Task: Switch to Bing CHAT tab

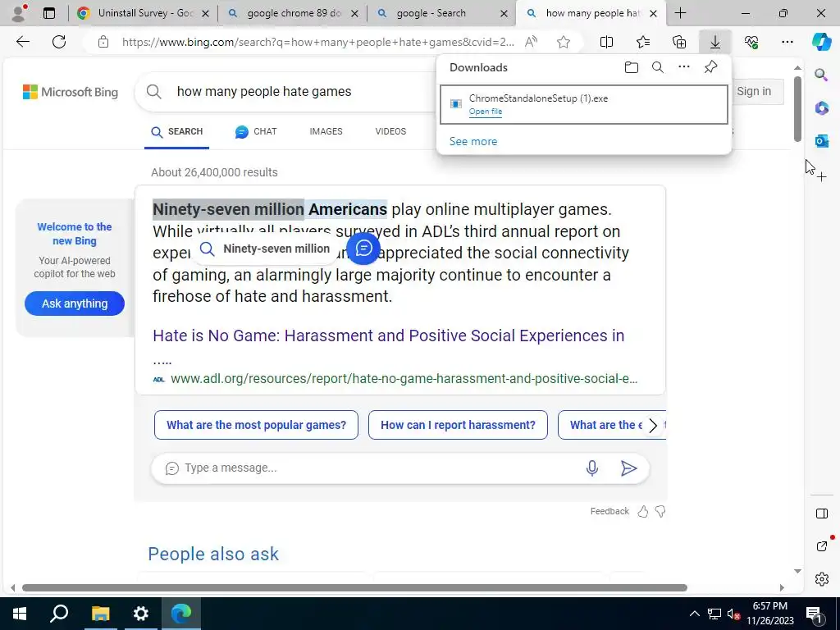Action: point(256,132)
